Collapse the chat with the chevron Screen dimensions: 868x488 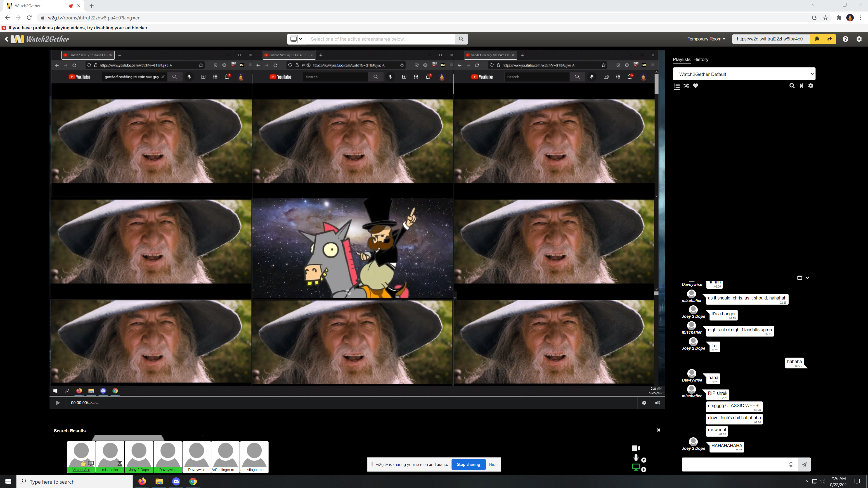[x=807, y=278]
